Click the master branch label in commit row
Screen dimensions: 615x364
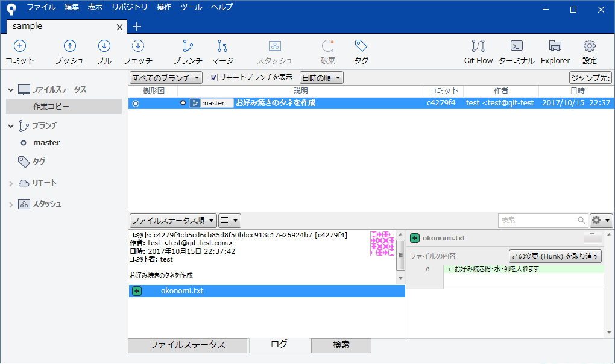[212, 103]
